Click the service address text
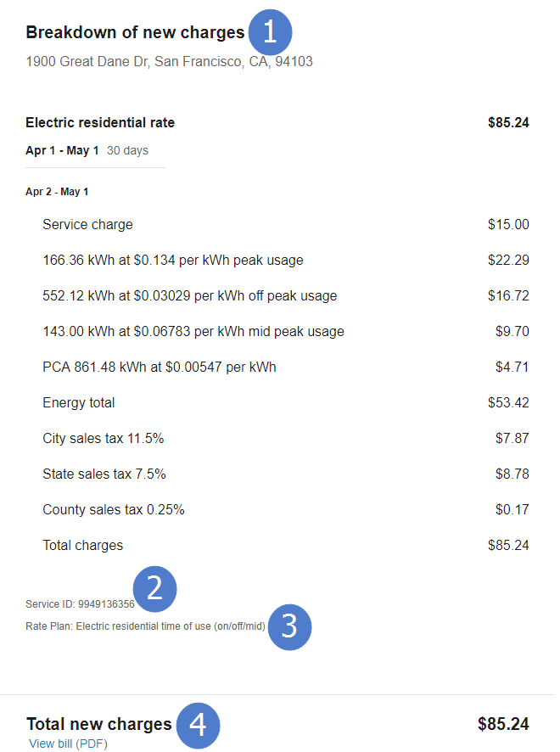The width and height of the screenshot is (560, 752). click(x=169, y=62)
